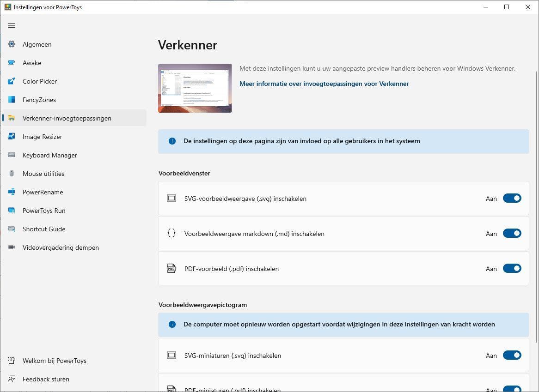The width and height of the screenshot is (539, 392).
Task: Collapse the hamburger navigation menu
Action: (x=12, y=25)
